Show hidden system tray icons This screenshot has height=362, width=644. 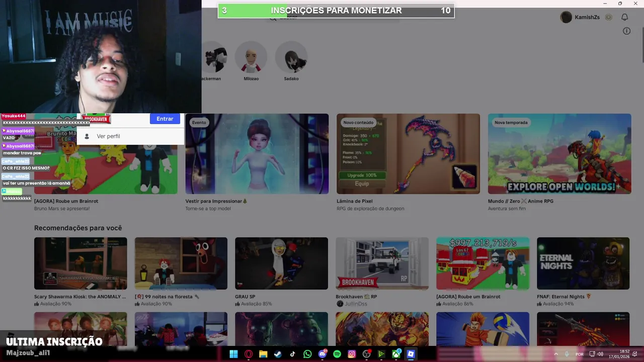556,354
